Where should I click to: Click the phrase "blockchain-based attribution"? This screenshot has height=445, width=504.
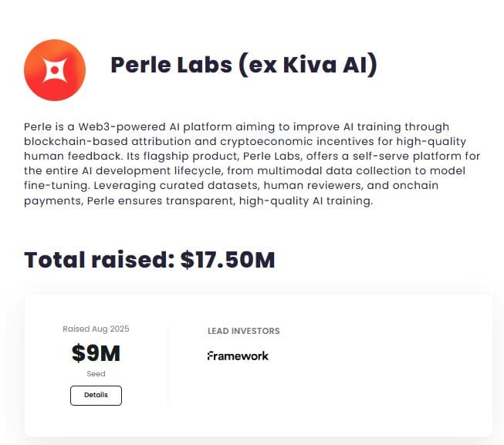pos(97,141)
